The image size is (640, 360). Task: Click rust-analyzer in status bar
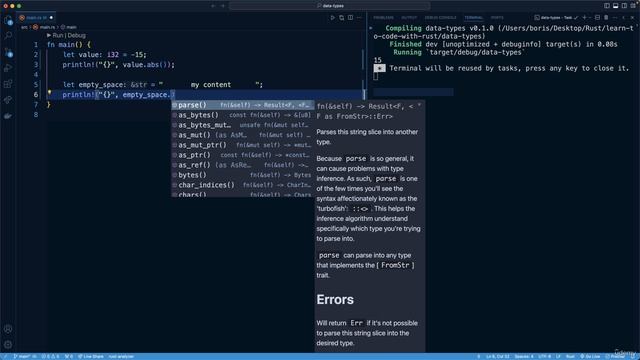click(x=121, y=356)
